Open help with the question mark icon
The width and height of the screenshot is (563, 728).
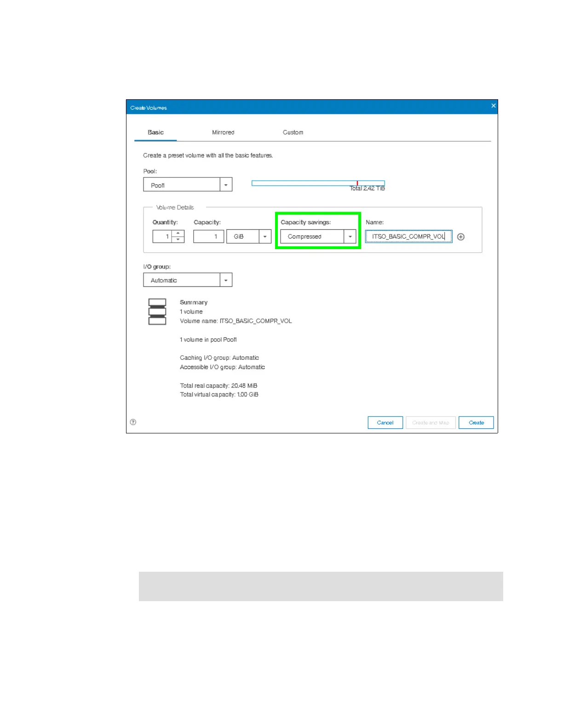pos(133,422)
